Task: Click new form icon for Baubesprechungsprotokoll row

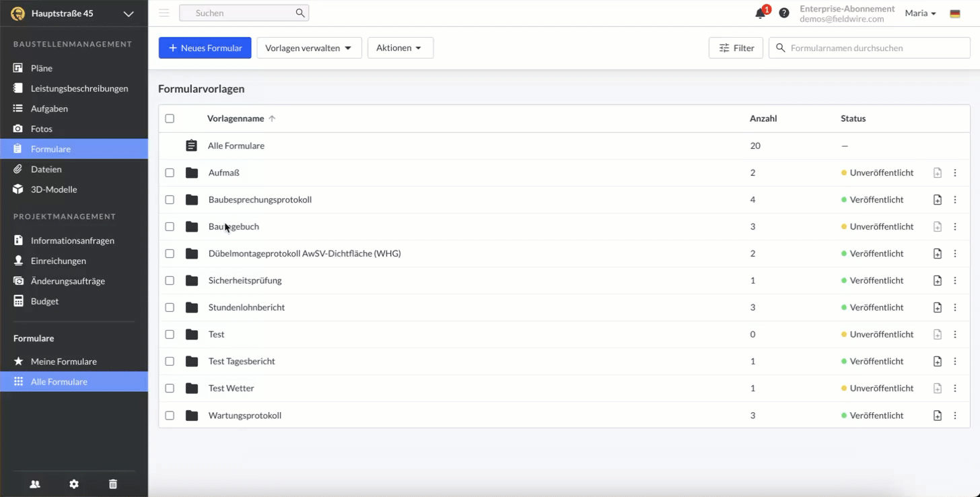Action: (x=938, y=200)
